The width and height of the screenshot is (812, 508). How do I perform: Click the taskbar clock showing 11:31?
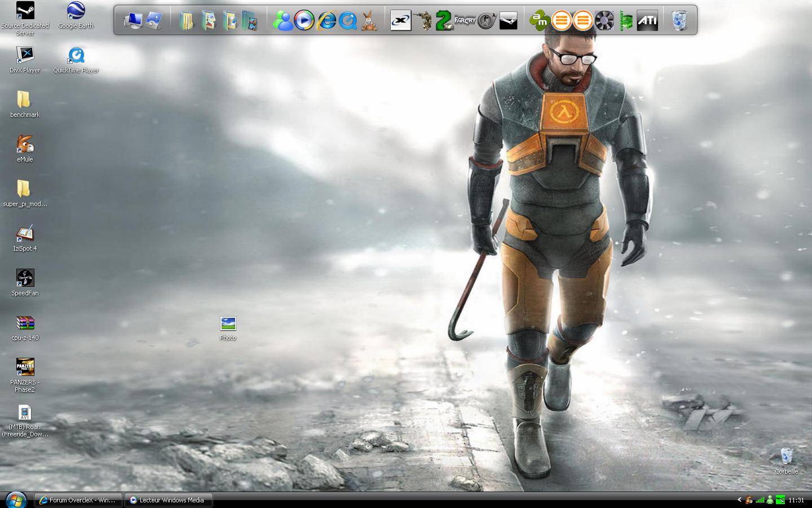(796, 500)
